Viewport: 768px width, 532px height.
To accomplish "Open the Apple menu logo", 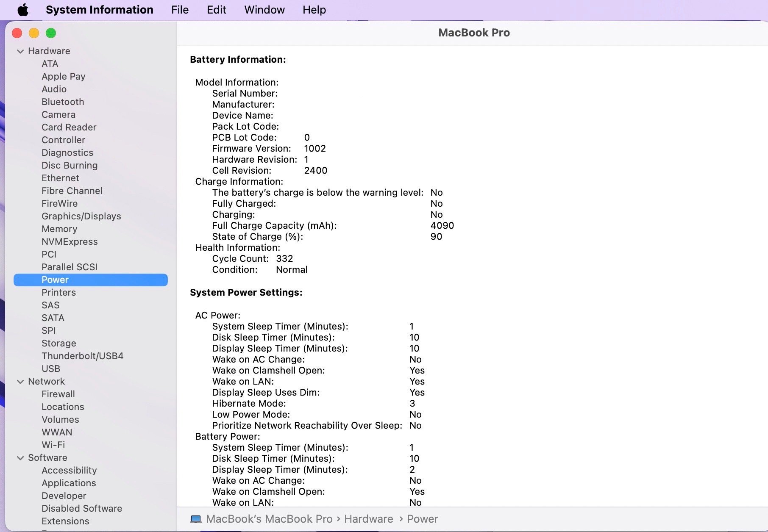I will pyautogui.click(x=23, y=10).
